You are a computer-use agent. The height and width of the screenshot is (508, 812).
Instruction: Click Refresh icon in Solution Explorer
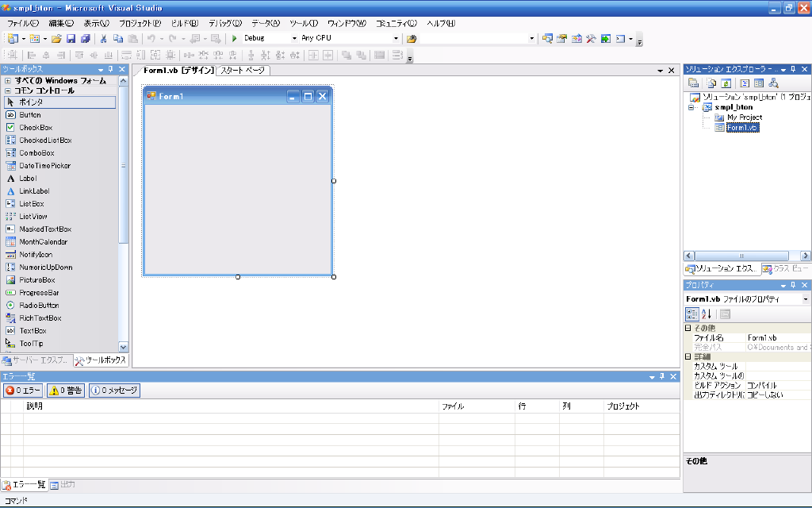[x=726, y=83]
